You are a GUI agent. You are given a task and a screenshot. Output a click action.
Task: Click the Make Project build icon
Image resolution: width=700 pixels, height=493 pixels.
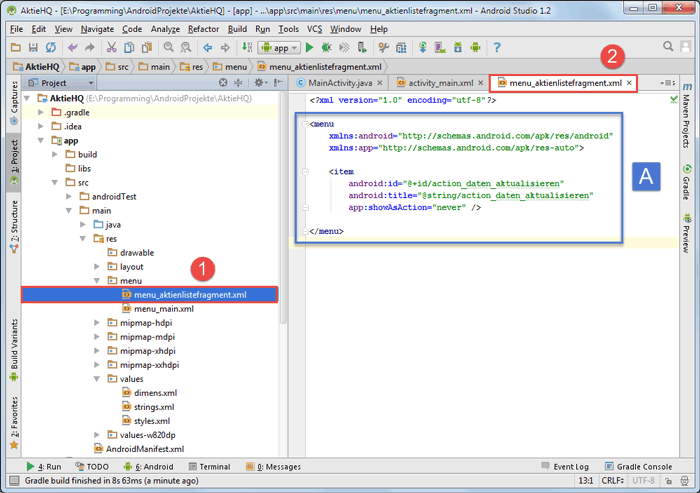(x=247, y=47)
